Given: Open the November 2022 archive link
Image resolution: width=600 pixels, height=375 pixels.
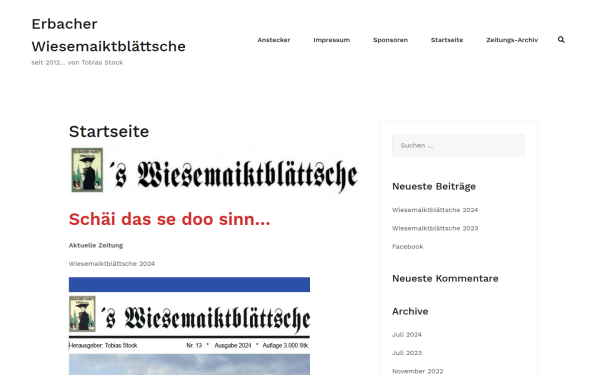Looking at the screenshot, I should point(417,371).
